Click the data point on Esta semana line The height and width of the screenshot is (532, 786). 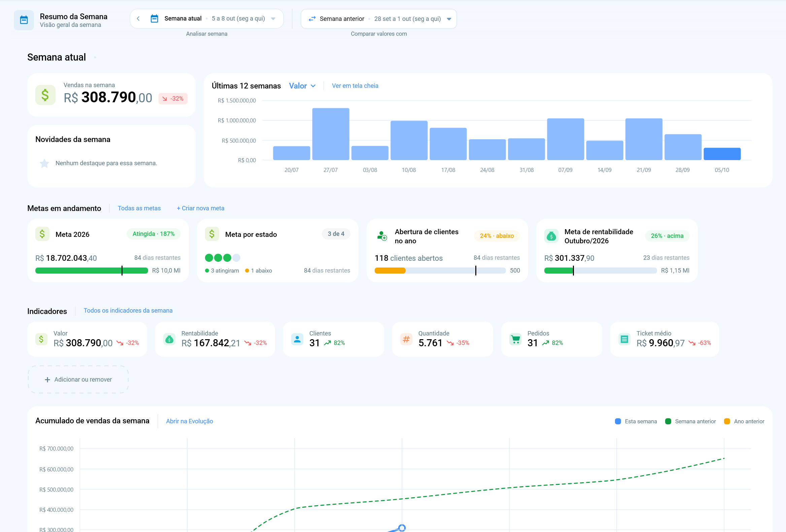coord(402,528)
